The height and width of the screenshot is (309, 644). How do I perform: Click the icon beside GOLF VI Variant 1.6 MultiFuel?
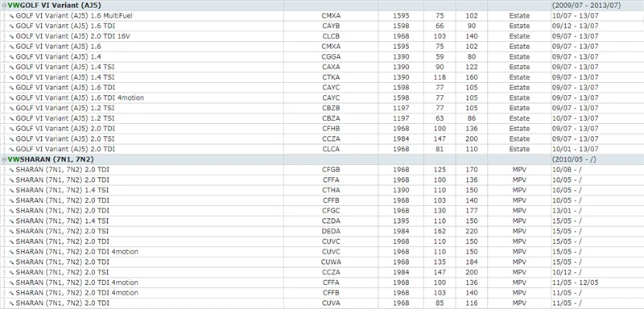click(x=11, y=15)
